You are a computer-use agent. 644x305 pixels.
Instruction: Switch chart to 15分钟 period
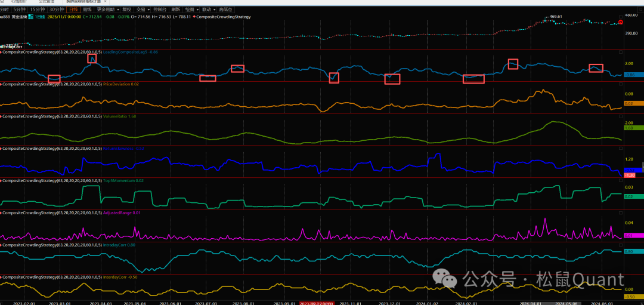tap(38, 10)
